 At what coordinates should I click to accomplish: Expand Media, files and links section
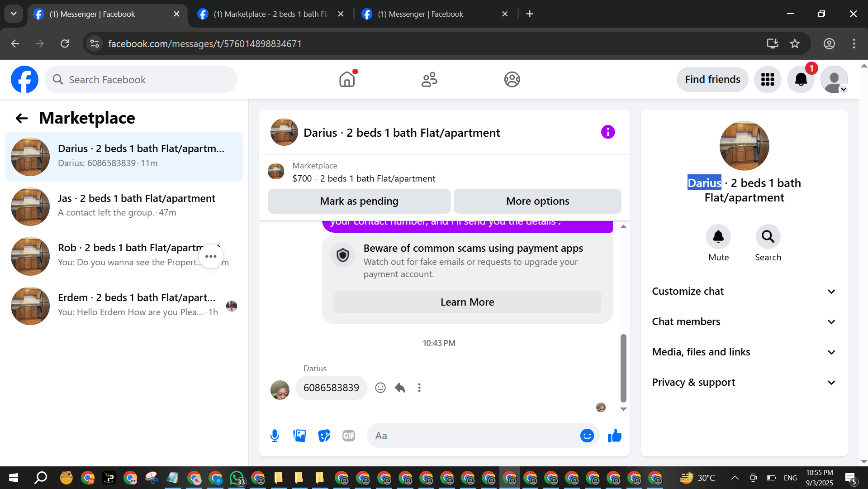744,352
